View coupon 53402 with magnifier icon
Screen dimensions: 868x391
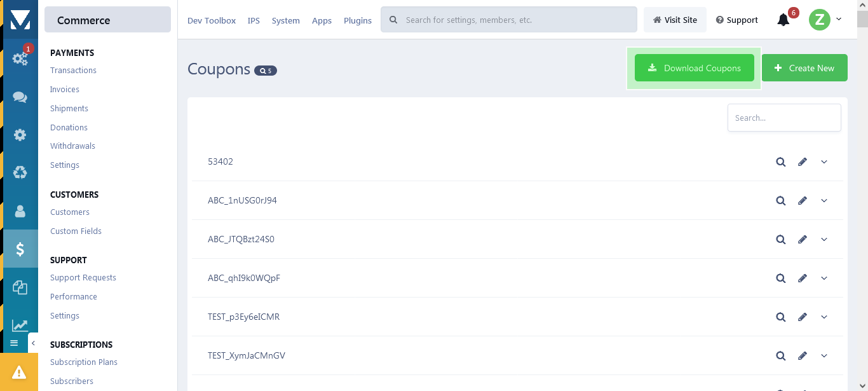coord(781,161)
